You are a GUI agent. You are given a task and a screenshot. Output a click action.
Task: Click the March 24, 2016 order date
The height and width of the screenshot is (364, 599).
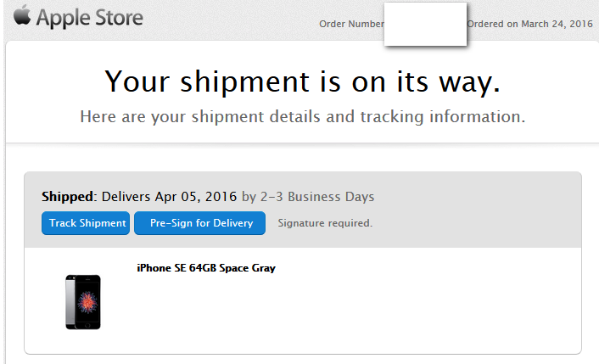pos(557,24)
